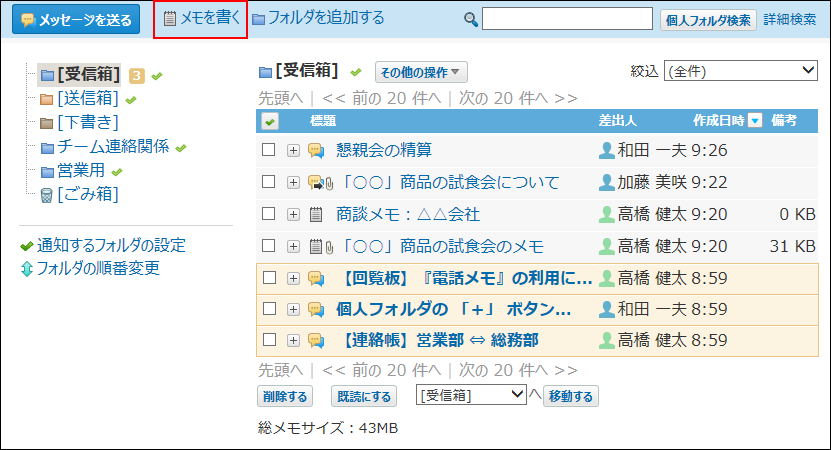Image resolution: width=831 pixels, height=450 pixels.
Task: Sort by 標題 column header
Action: pos(323,121)
